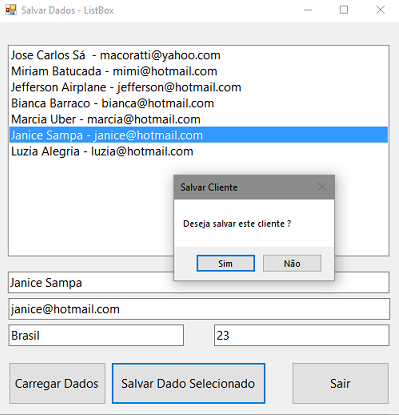Choose Não in the Salvar Cliente dialog
This screenshot has height=415, width=399.
point(292,263)
